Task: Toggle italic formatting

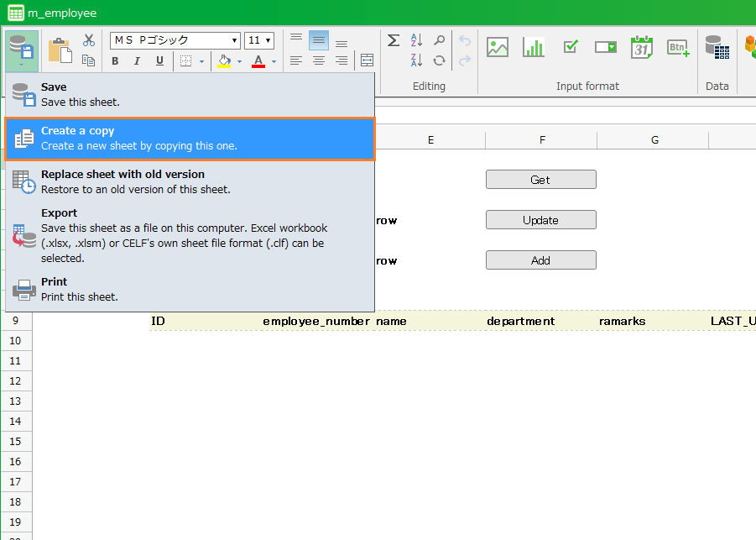Action: click(x=137, y=60)
